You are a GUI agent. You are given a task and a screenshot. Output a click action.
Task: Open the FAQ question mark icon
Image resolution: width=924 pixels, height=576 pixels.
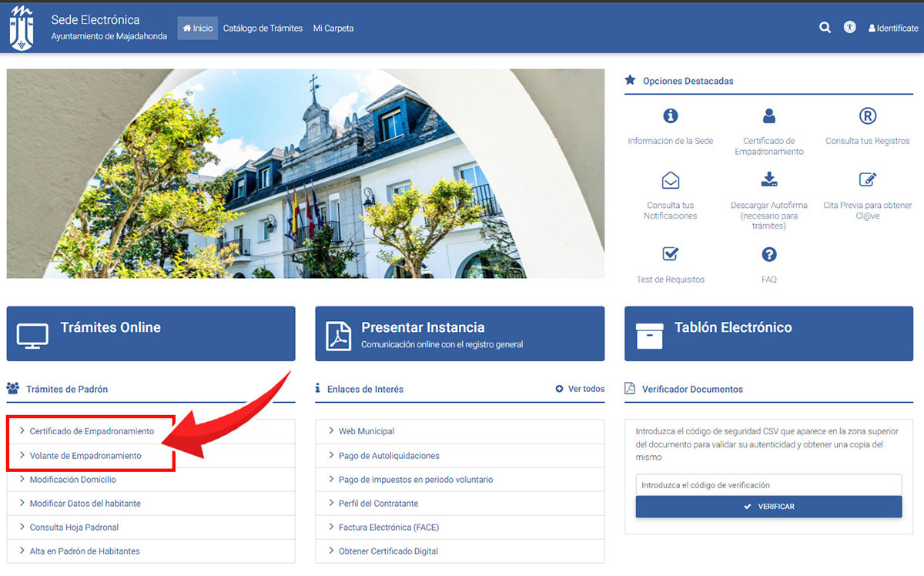tap(768, 254)
